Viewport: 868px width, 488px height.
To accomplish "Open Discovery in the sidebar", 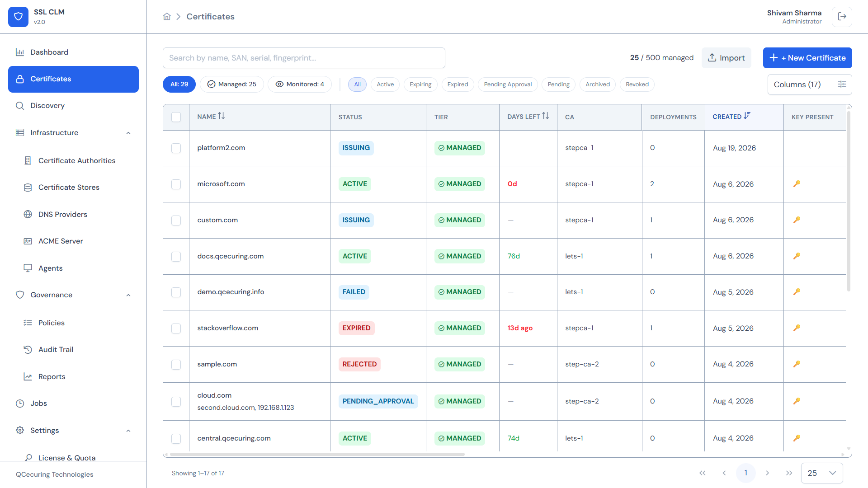I will [73, 106].
